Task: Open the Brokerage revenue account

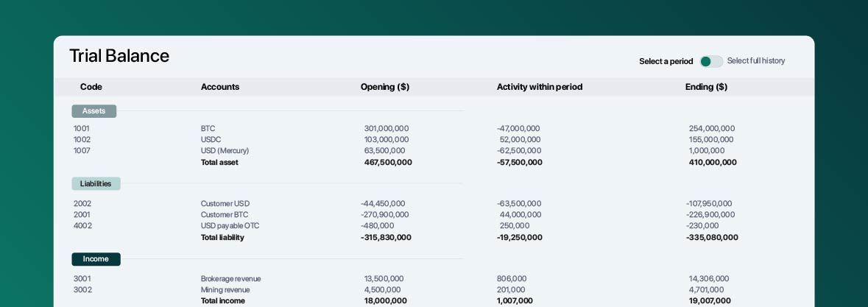Action: coord(230,279)
